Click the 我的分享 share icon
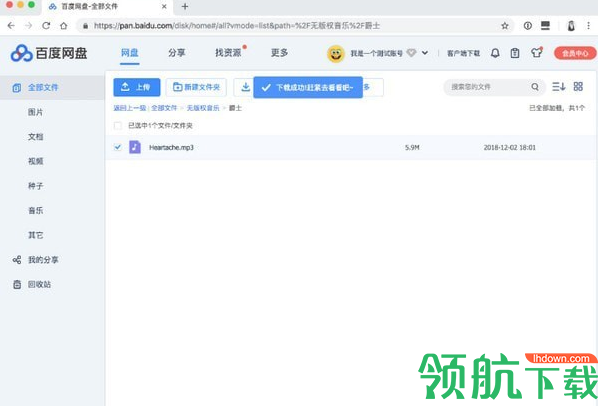The width and height of the screenshot is (598, 406). (x=17, y=260)
